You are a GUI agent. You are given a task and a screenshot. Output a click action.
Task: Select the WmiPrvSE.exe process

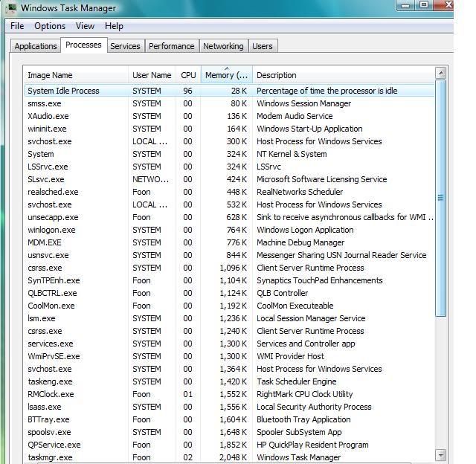click(229, 356)
